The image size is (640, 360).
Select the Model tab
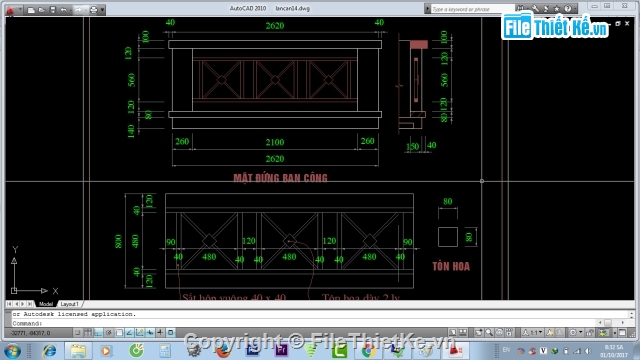tap(46, 304)
